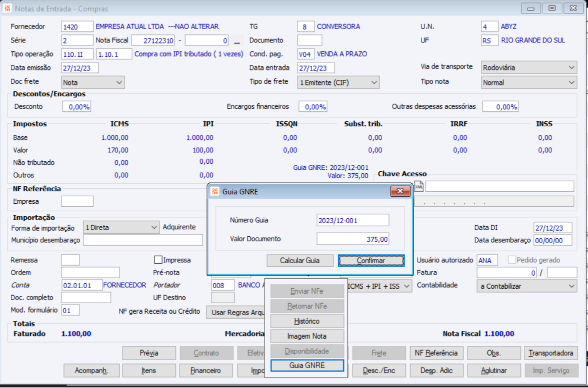This screenshot has height=388, width=588.
Task: Focus the UF code field
Action: (x=490, y=40)
